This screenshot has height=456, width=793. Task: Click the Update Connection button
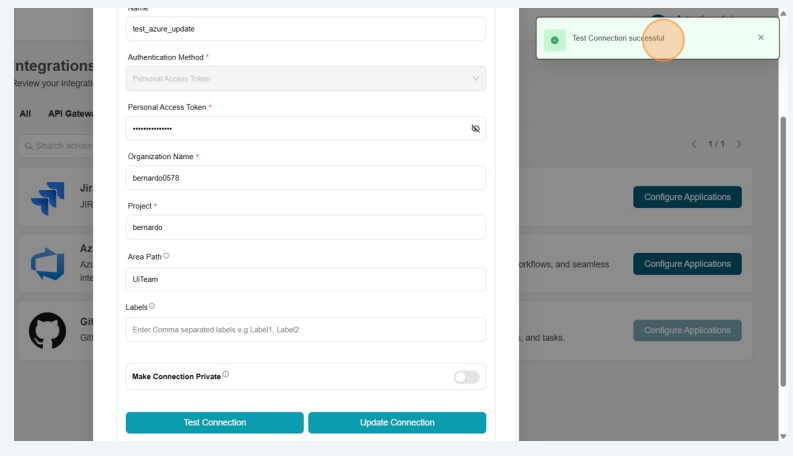click(x=397, y=423)
